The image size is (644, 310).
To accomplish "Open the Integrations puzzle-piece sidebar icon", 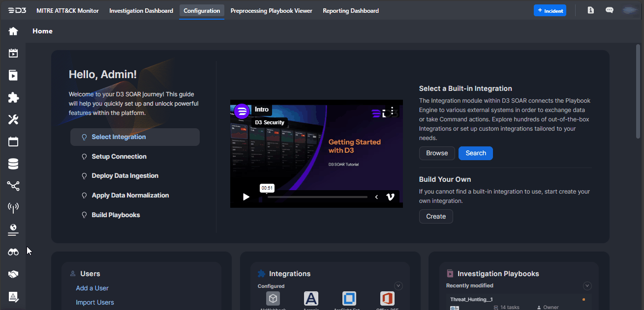I will [13, 97].
